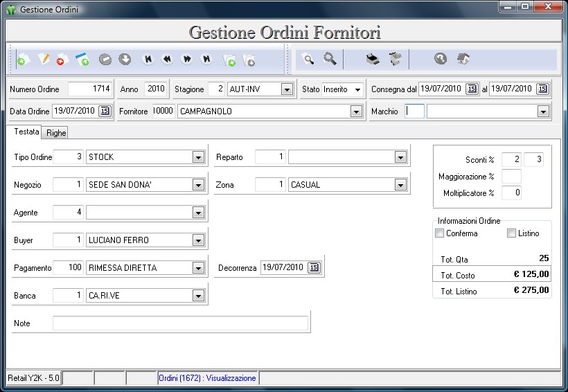Tick the Listino checkbox
Screen dimensions: 568x392
point(511,233)
